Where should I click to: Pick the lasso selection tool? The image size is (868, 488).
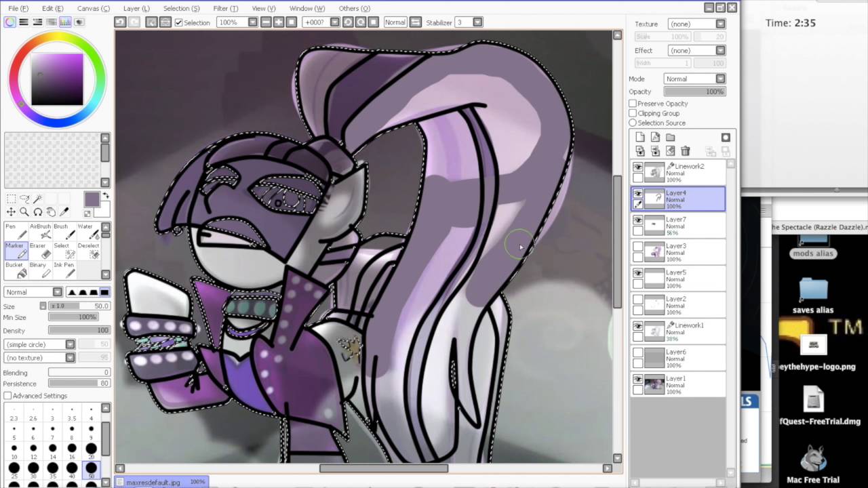(24, 199)
